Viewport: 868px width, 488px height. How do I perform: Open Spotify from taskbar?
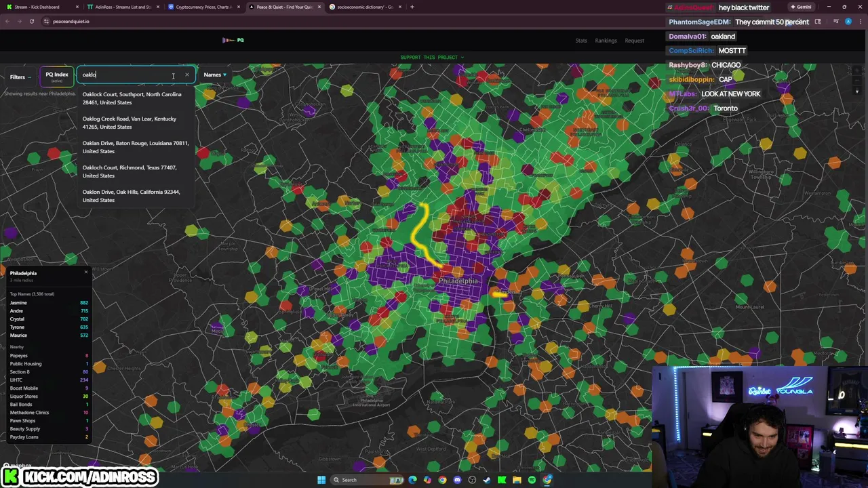tap(532, 480)
